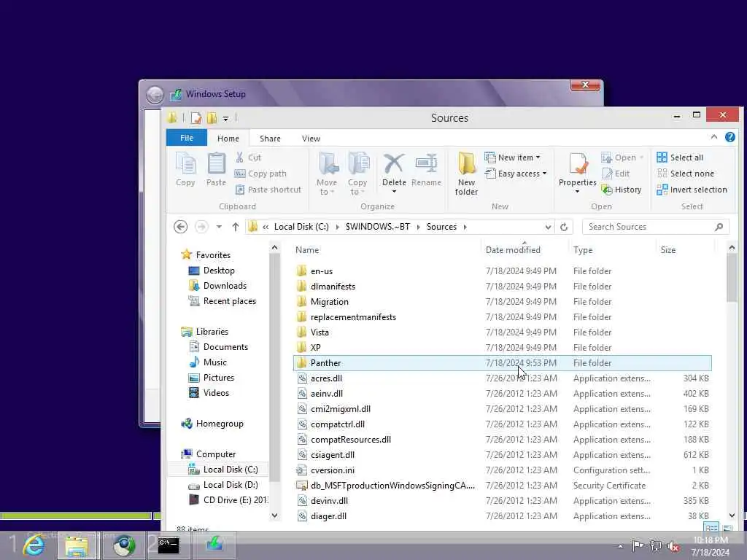The image size is (747, 560).
Task: Click the file list vertical scrollbar
Action: point(732,278)
